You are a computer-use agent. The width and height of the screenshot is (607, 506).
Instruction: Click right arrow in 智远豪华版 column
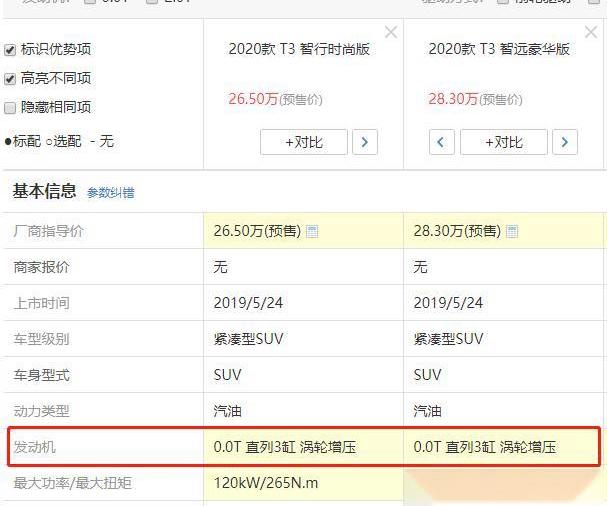[x=565, y=142]
